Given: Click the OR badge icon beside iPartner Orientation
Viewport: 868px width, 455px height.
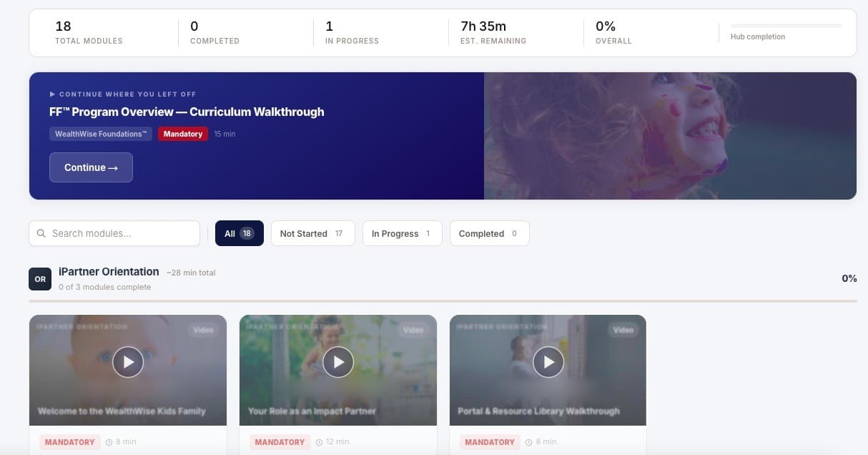Looking at the screenshot, I should (40, 279).
